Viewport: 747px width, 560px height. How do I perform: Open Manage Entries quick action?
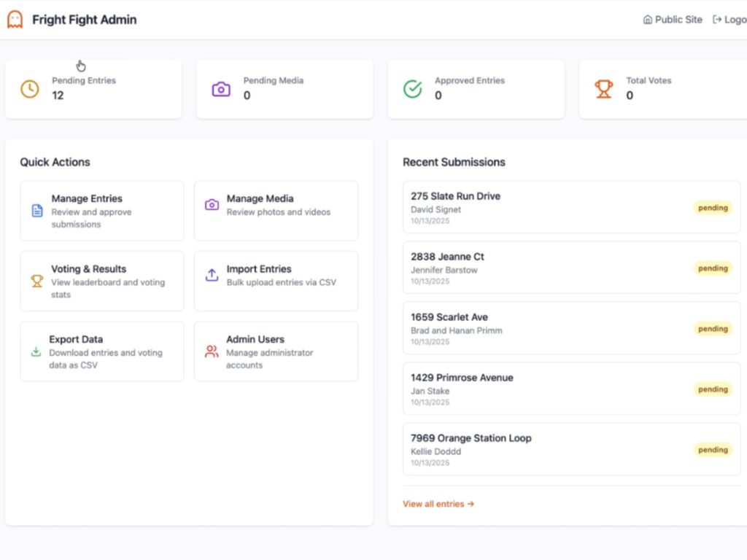102,211
